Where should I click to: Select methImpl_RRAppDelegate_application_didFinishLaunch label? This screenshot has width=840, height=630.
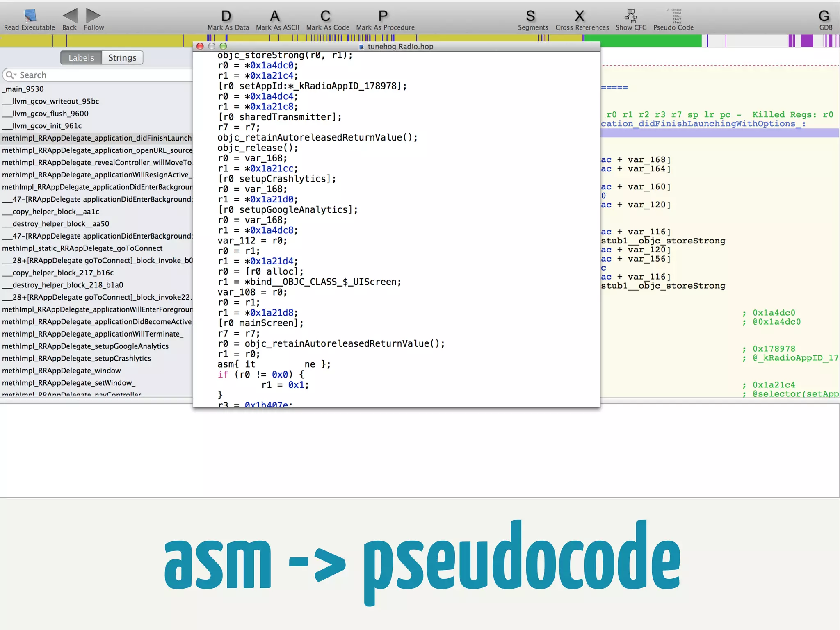point(96,138)
